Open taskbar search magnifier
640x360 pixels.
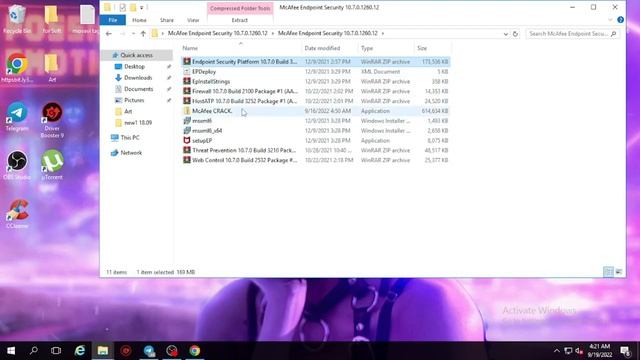point(34,351)
